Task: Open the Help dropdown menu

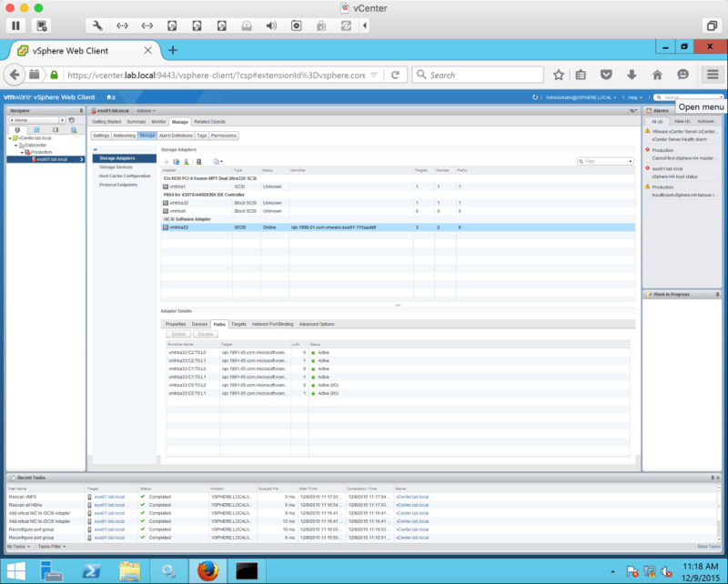Action: [x=636, y=96]
